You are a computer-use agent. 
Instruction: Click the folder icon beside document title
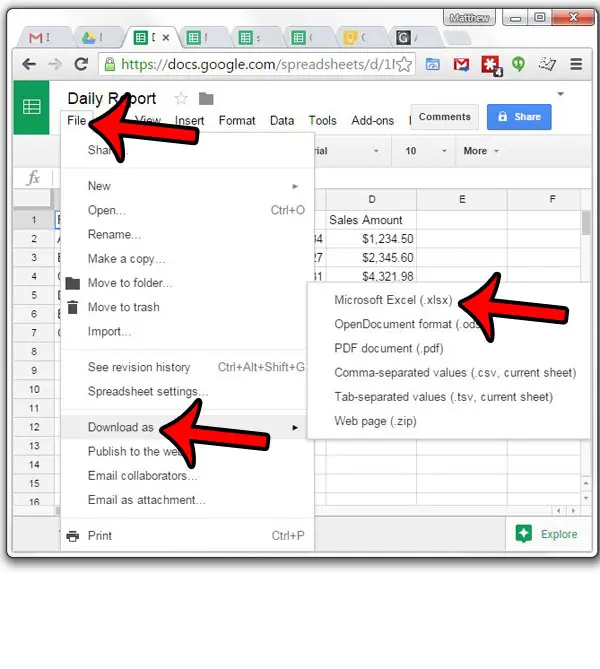tap(206, 99)
